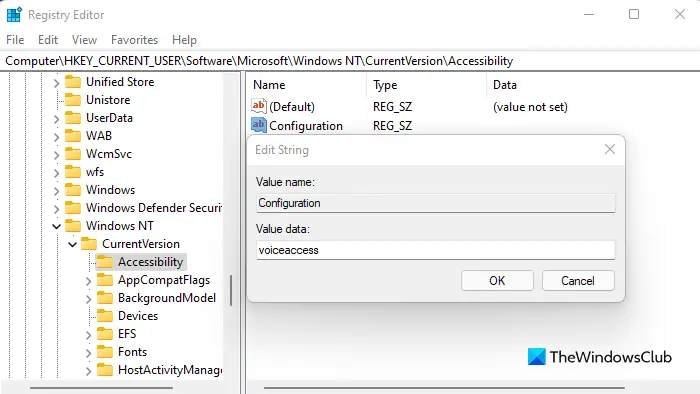Maximize the Registry Editor window
The image size is (700, 394).
pyautogui.click(x=634, y=14)
